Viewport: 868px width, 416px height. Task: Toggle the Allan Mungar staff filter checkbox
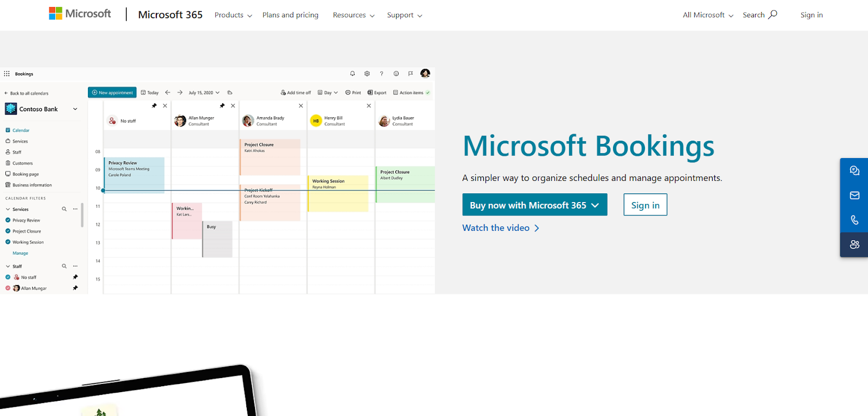pyautogui.click(x=8, y=288)
